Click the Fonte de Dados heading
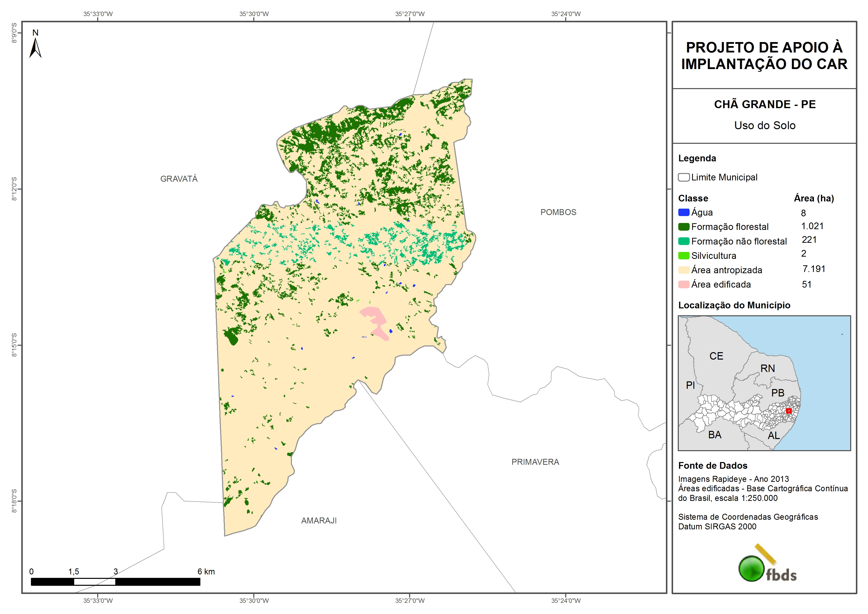The height and width of the screenshot is (614, 868). click(713, 466)
